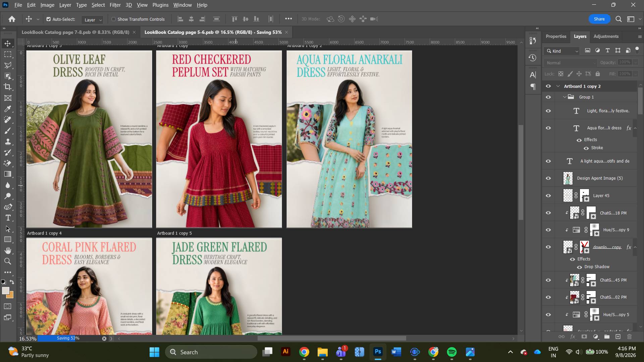The width and height of the screenshot is (644, 362).
Task: Click the foreground color swatch
Action: point(5,291)
